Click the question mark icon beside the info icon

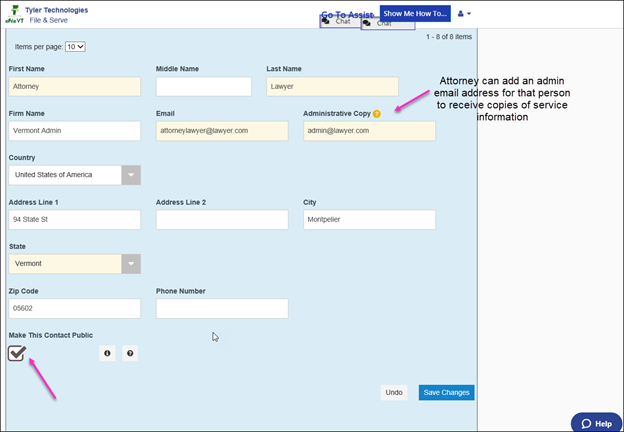point(130,353)
